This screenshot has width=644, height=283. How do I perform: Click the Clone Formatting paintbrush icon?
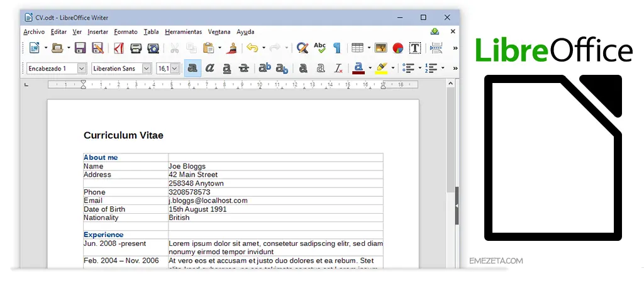pos(231,48)
